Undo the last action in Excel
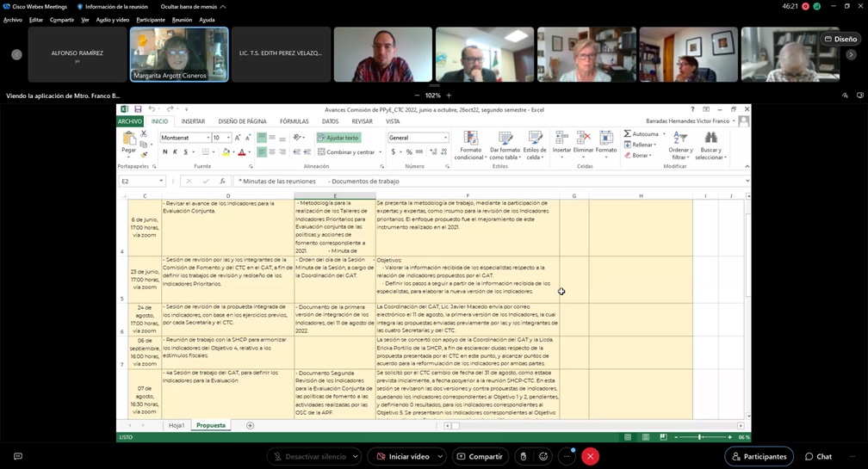Viewport: 868px width, 469px height. 152,109
